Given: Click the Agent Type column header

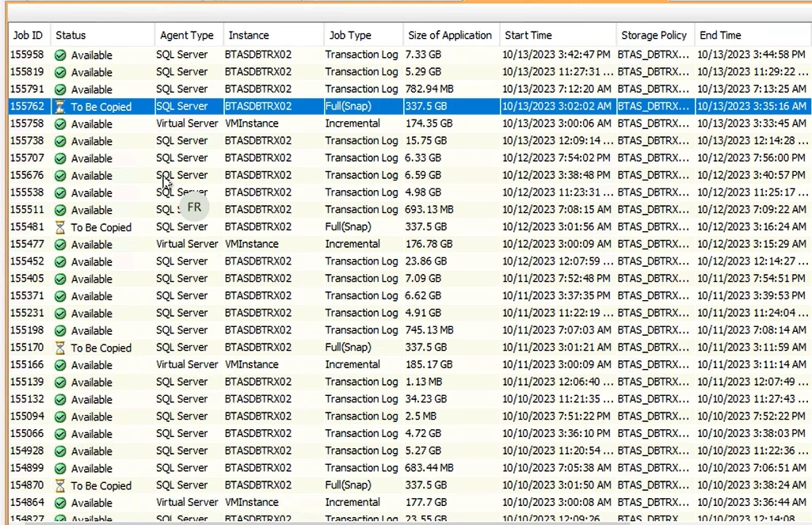Looking at the screenshot, I should point(186,35).
